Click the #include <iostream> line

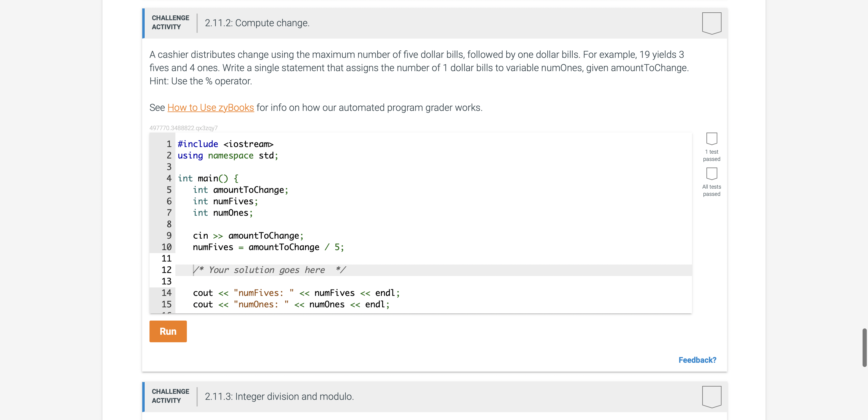pyautogui.click(x=225, y=144)
